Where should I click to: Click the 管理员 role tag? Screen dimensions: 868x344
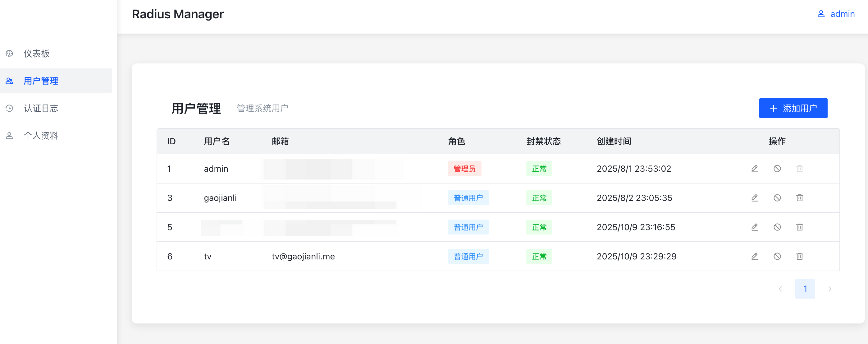click(464, 169)
